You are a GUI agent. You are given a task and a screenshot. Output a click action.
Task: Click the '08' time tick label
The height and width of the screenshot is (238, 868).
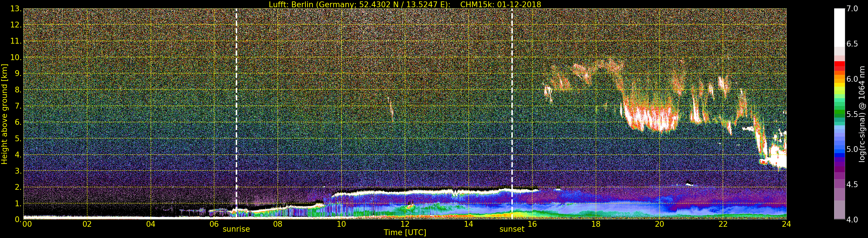(x=278, y=224)
